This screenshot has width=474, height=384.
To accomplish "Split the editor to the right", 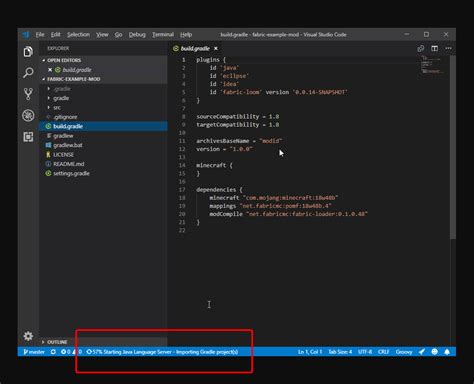I will (434, 48).
